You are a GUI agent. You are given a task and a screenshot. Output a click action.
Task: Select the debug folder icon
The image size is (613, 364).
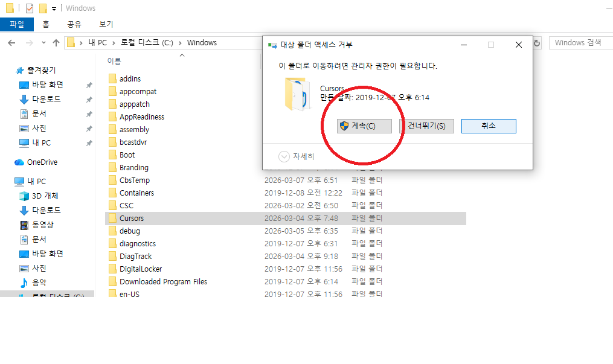pyautogui.click(x=112, y=231)
